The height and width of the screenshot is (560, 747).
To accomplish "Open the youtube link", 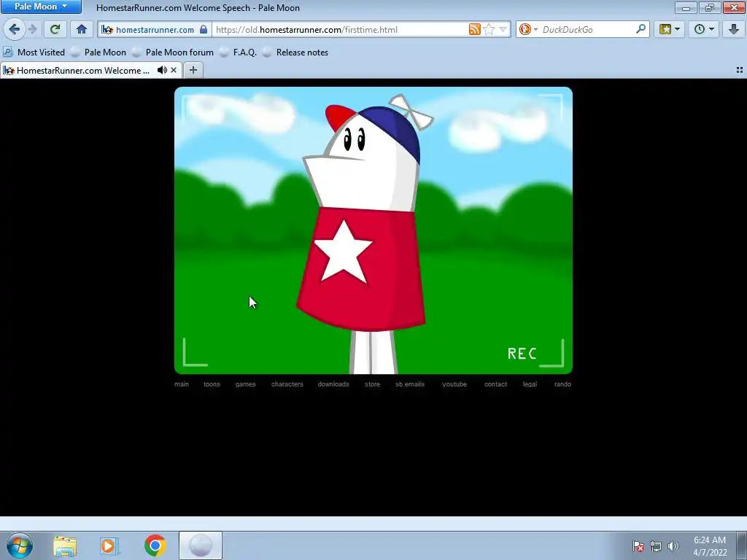I will 454,384.
